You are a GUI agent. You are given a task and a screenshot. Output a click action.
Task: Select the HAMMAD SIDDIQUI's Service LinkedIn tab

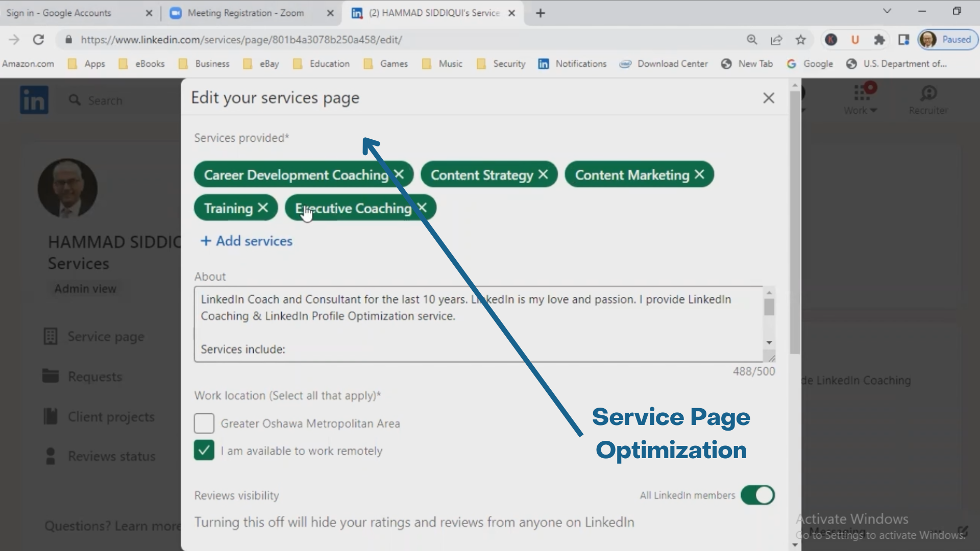[434, 13]
